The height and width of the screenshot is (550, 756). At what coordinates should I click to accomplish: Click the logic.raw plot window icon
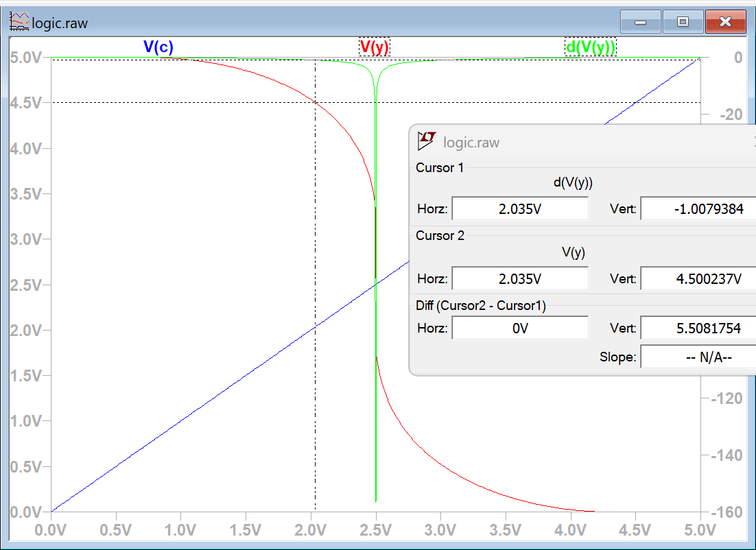click(19, 22)
